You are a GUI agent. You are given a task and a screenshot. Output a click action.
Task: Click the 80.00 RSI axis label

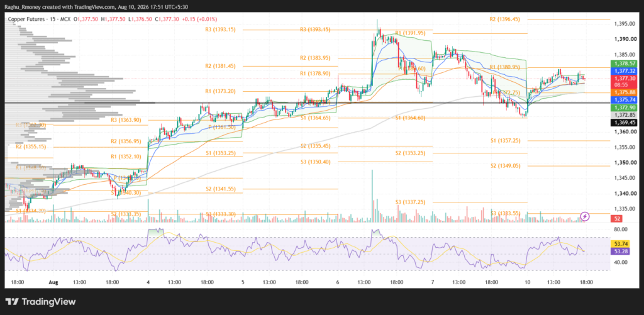tap(621, 229)
